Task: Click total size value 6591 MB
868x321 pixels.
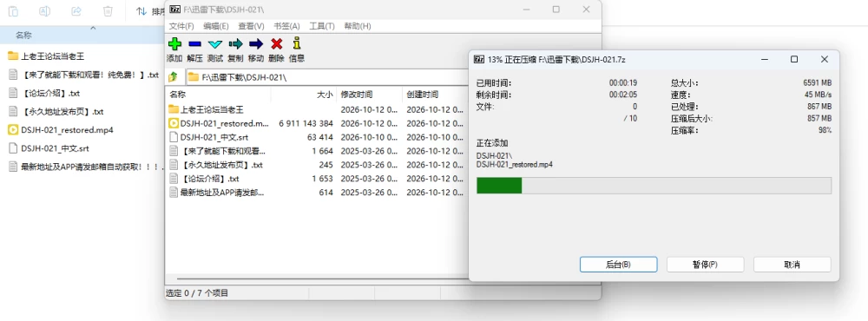Action: pyautogui.click(x=817, y=82)
